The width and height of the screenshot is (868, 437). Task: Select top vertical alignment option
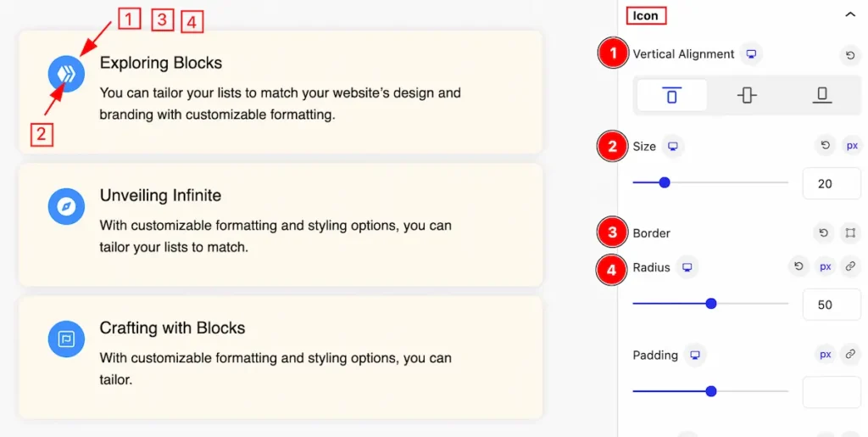coord(671,95)
